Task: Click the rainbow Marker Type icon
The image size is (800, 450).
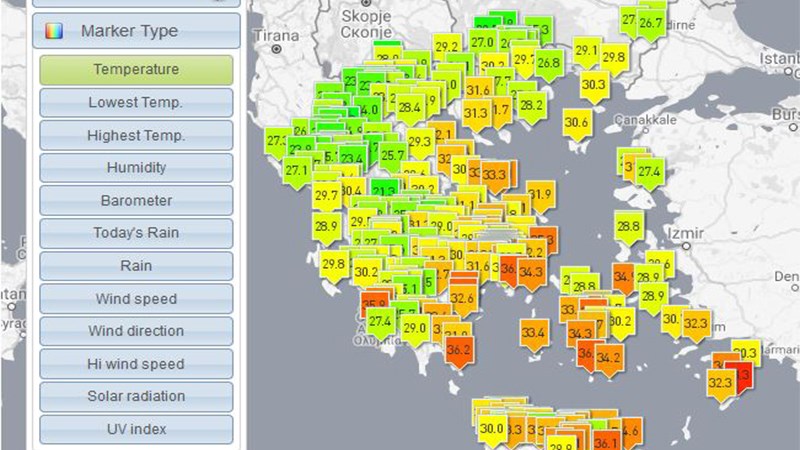Action: click(54, 31)
